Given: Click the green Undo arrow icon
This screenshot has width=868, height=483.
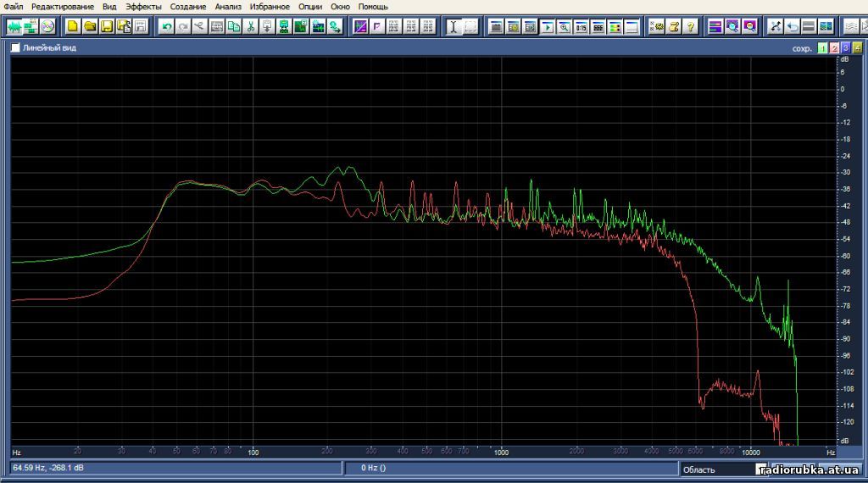Looking at the screenshot, I should (166, 26).
